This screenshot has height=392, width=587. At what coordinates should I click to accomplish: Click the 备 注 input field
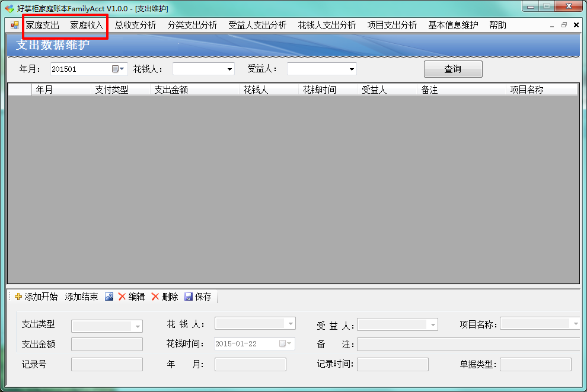pyautogui.click(x=468, y=344)
